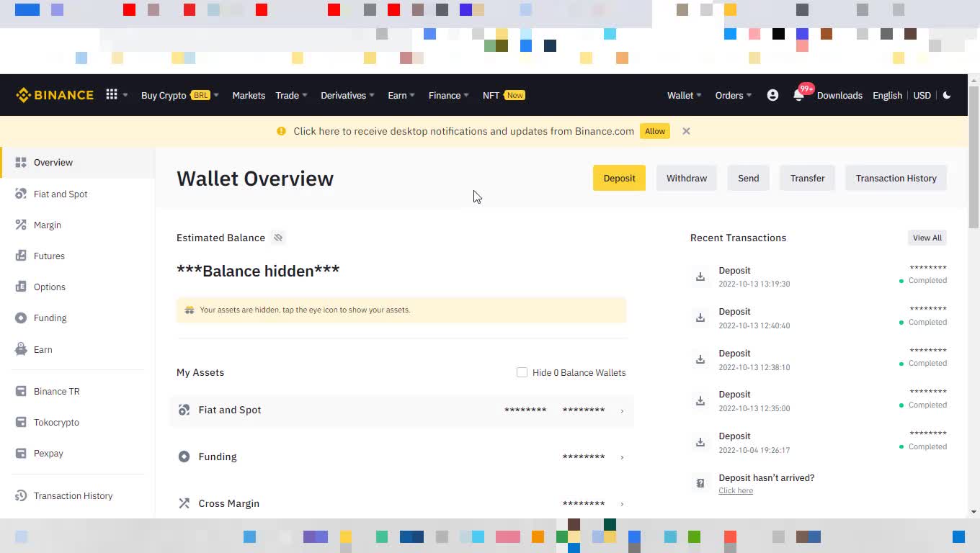Click deposit icon for 12:40:40 transaction
Viewport: 980px width, 553px height.
(700, 318)
